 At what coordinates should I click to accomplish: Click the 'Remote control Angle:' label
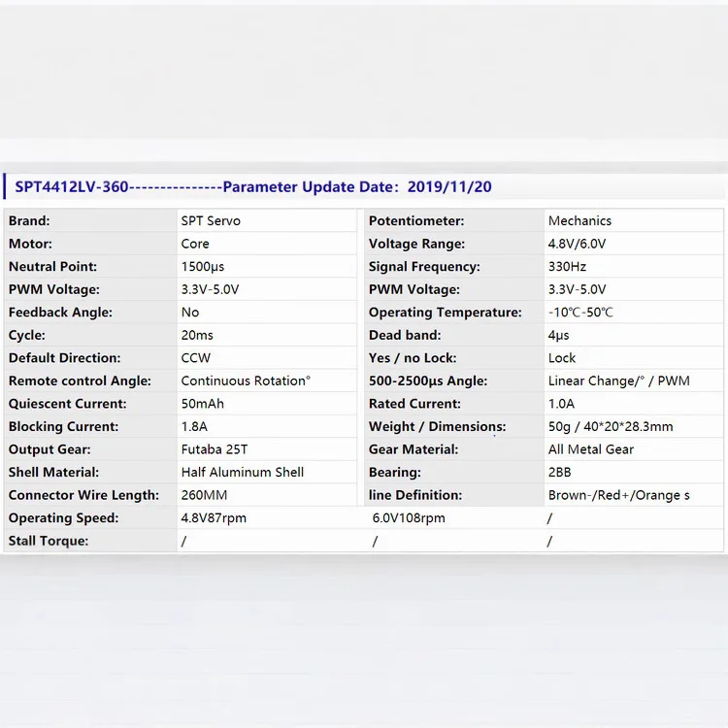point(80,381)
